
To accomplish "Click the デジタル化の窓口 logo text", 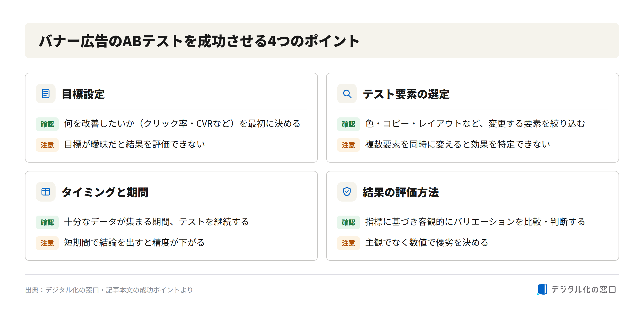I will tap(583, 289).
